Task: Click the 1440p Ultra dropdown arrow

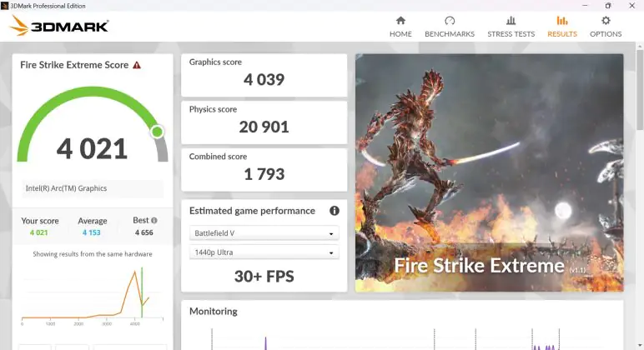Action: coord(331,253)
